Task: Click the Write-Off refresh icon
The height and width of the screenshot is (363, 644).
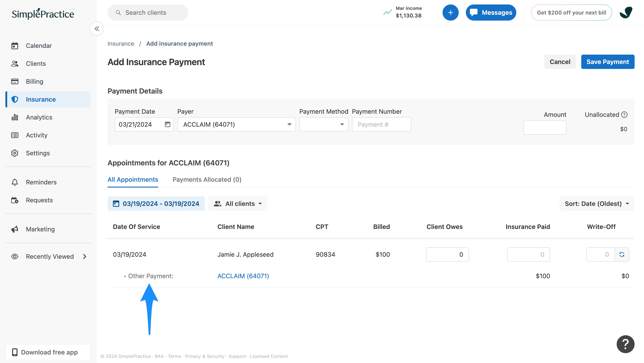Action: click(622, 254)
